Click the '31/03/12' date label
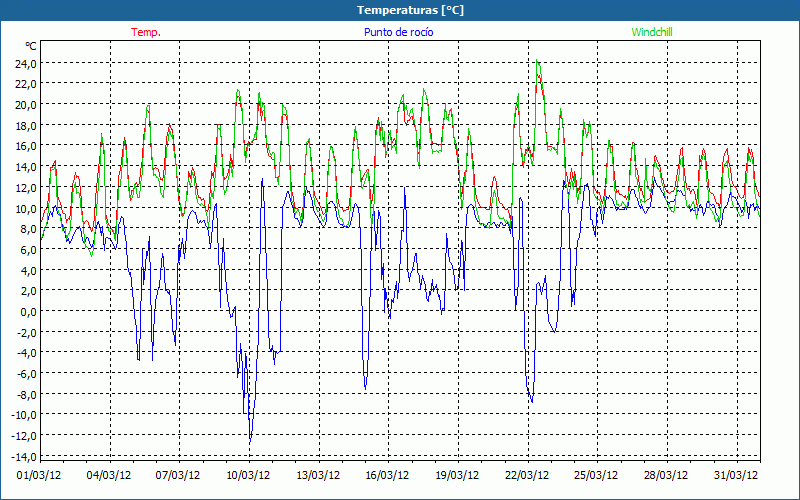 (x=736, y=475)
